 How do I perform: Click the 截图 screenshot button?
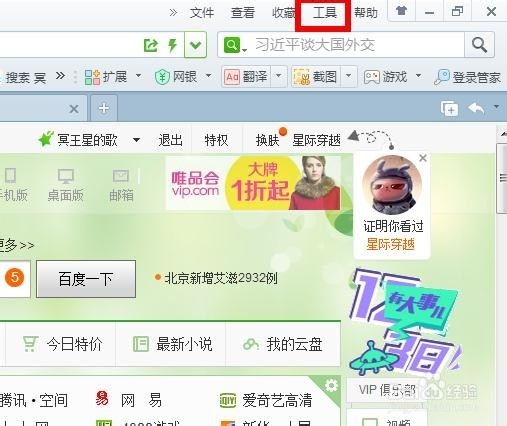(x=316, y=77)
